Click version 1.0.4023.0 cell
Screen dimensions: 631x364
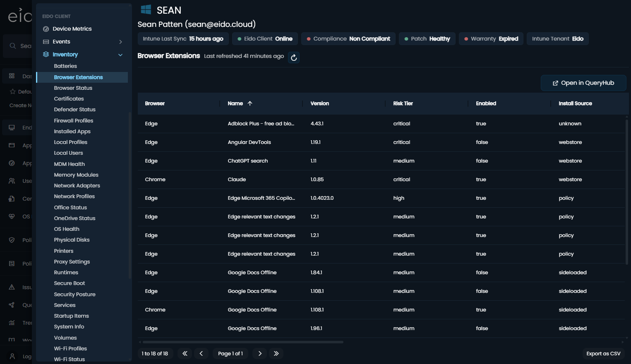click(x=322, y=198)
